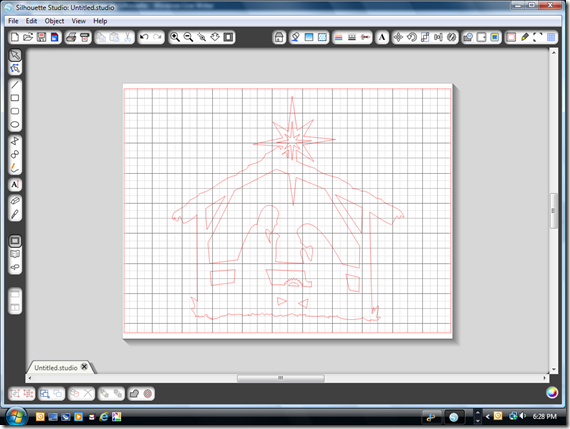Send design to Silhouette cutter
Screen dimensions: 570x429
pos(85,37)
